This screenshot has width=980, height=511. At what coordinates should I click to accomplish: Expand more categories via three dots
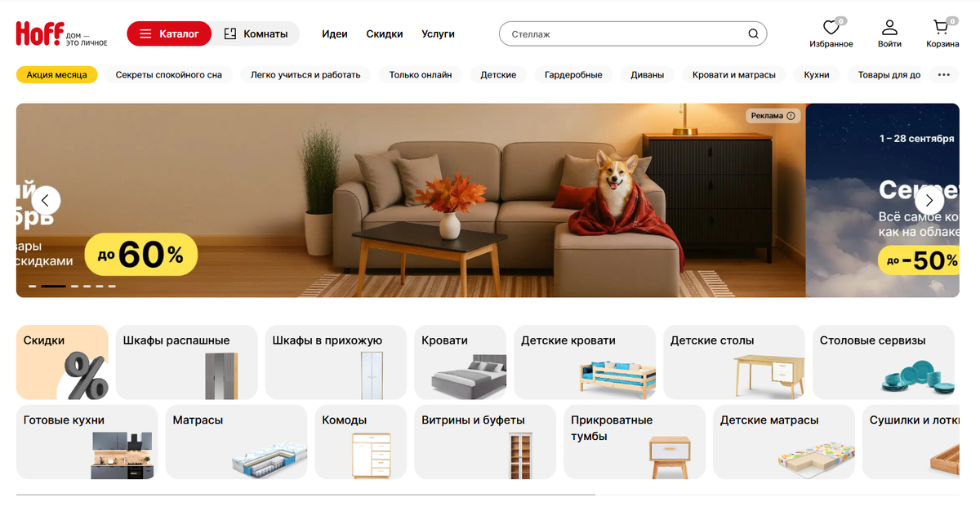[x=944, y=74]
